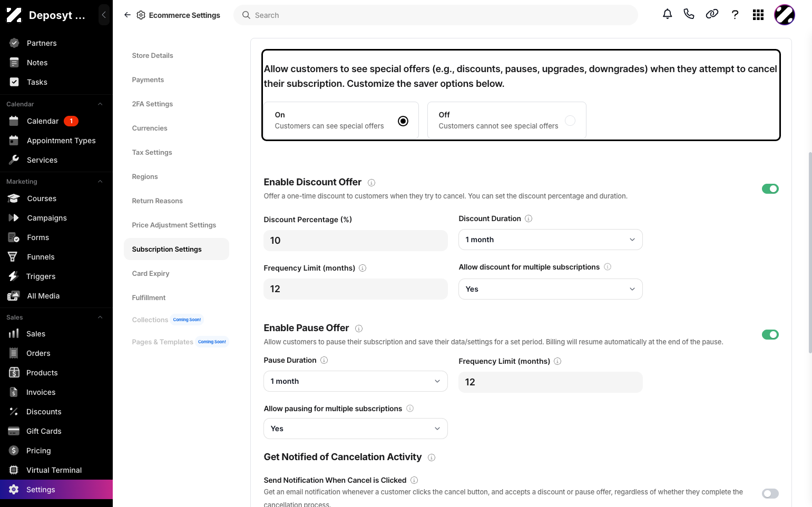This screenshot has width=812, height=507.
Task: Click the phone dialer icon
Action: coord(689,14)
